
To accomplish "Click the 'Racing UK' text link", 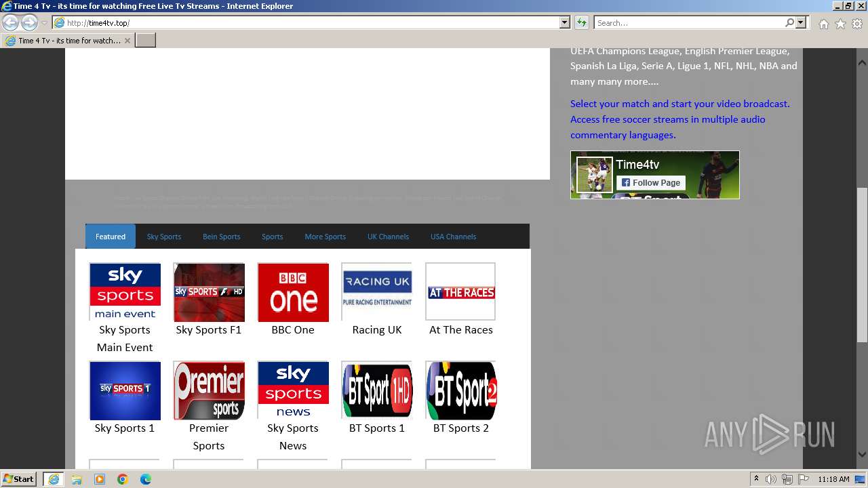I will click(377, 329).
